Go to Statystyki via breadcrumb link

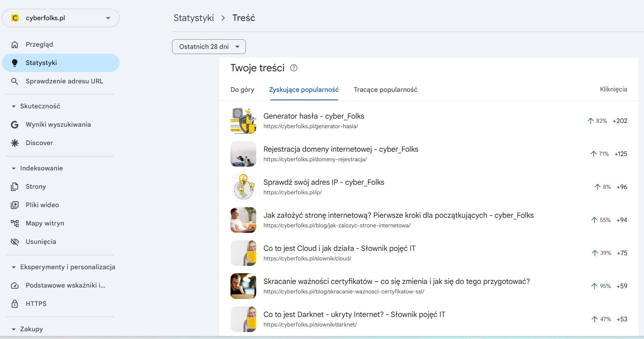194,18
